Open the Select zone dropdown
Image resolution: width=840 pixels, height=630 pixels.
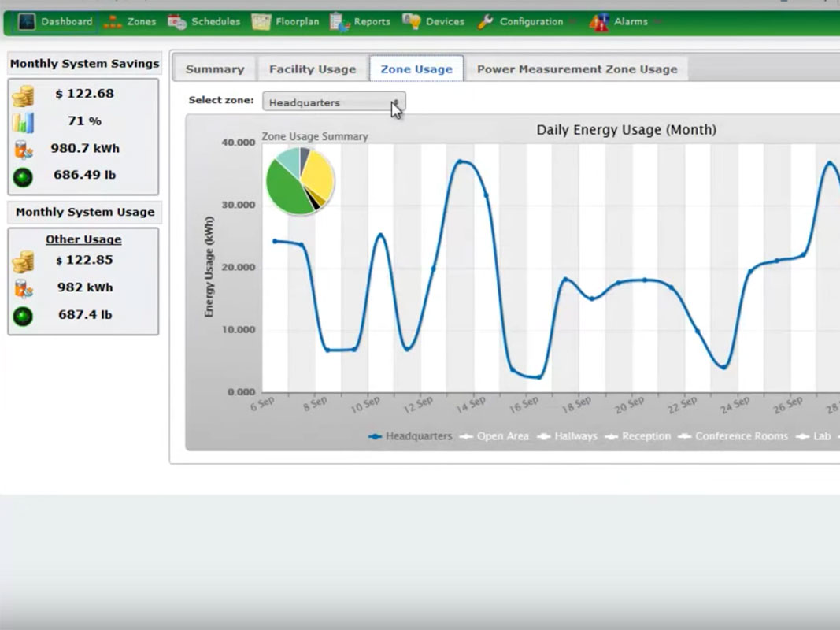pos(334,102)
